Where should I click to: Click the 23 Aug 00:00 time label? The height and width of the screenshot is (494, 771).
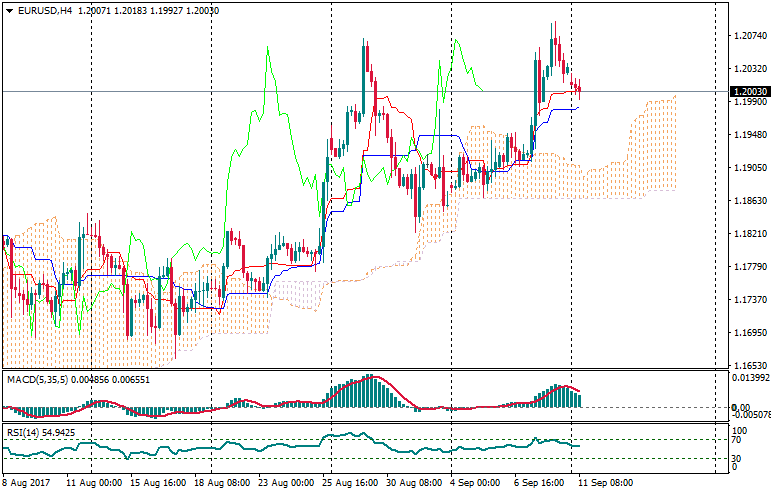coord(288,483)
